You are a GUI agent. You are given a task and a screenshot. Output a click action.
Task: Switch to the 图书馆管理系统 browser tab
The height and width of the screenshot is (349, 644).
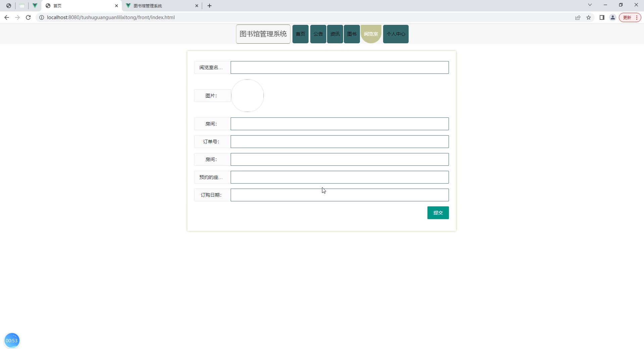tap(162, 6)
